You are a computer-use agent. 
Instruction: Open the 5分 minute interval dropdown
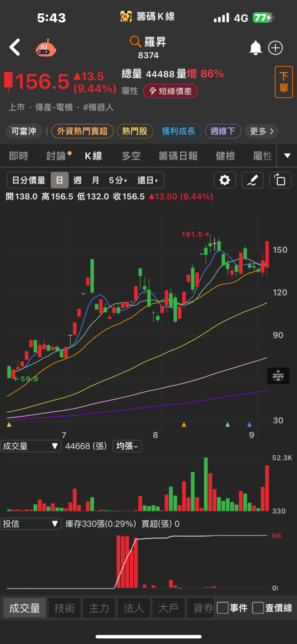(118, 180)
